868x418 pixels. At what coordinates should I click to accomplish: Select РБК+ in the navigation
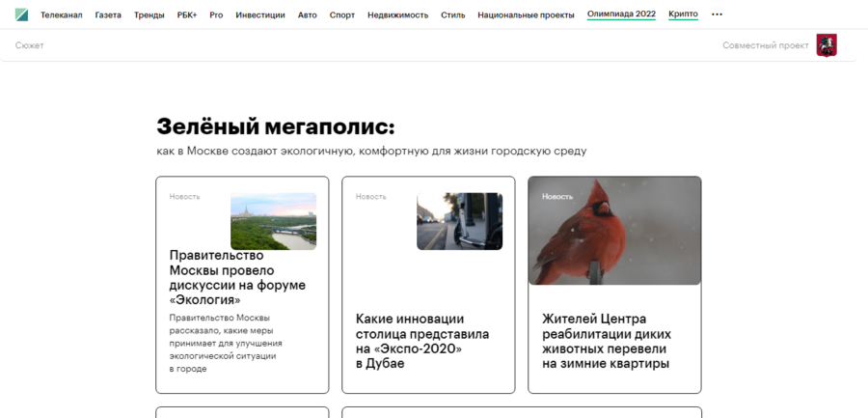[187, 15]
